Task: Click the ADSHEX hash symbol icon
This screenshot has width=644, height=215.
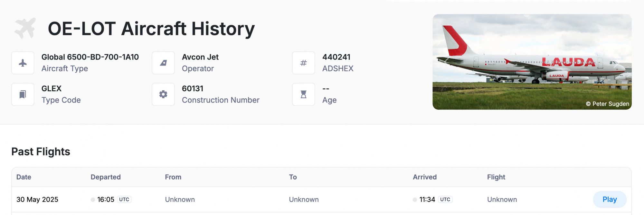Action: coord(304,63)
